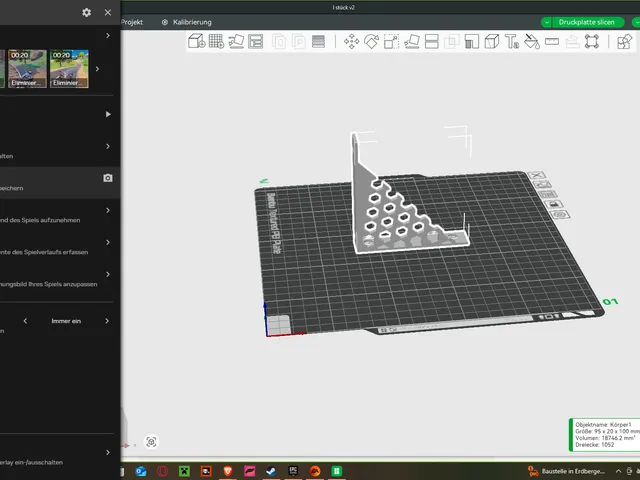Open Epic Games Launcher from taskbar
This screenshot has width=640, height=480.
[x=293, y=471]
